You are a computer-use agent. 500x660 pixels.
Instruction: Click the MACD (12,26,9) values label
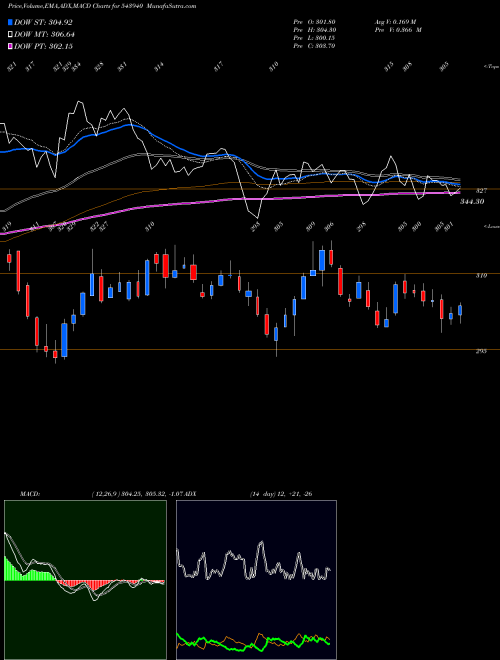pos(139,494)
